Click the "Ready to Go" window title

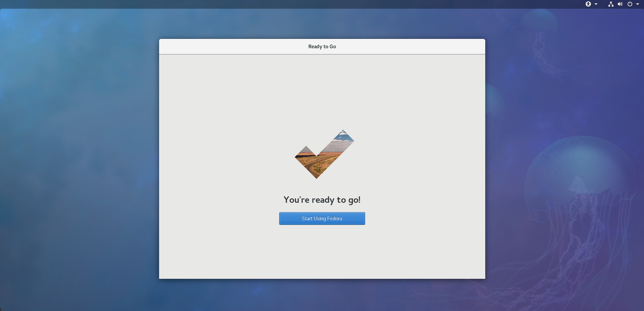322,47
